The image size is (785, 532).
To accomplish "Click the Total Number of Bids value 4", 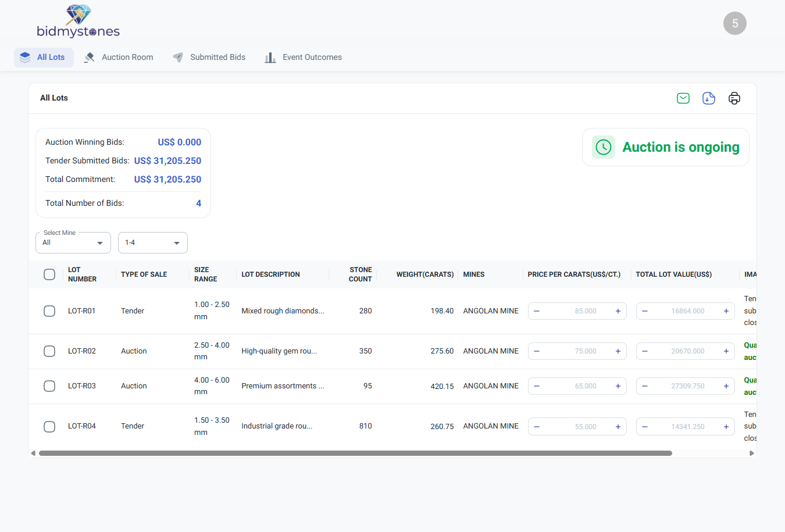I will [199, 203].
